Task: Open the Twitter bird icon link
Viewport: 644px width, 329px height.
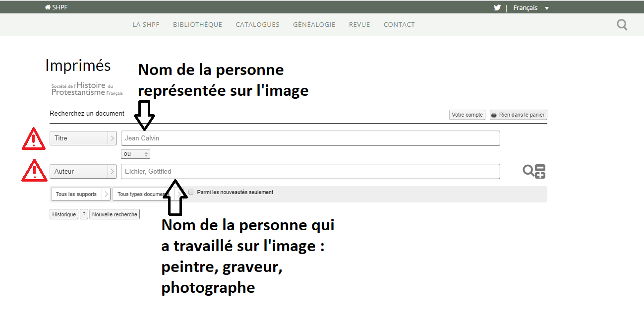Action: point(497,7)
